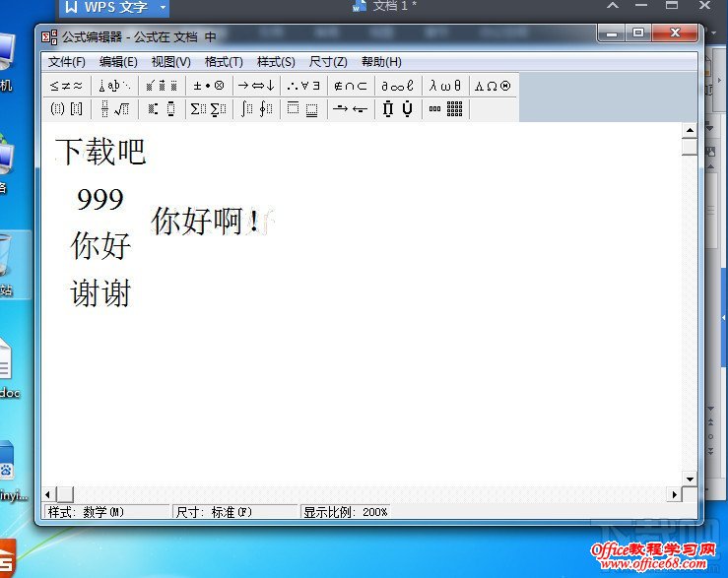Open the 帮助(H) menu

381,62
